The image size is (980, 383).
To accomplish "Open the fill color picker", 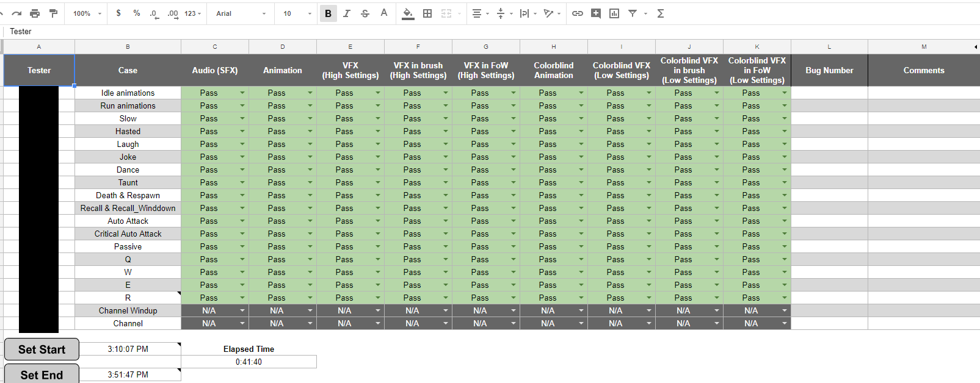I will [x=408, y=13].
